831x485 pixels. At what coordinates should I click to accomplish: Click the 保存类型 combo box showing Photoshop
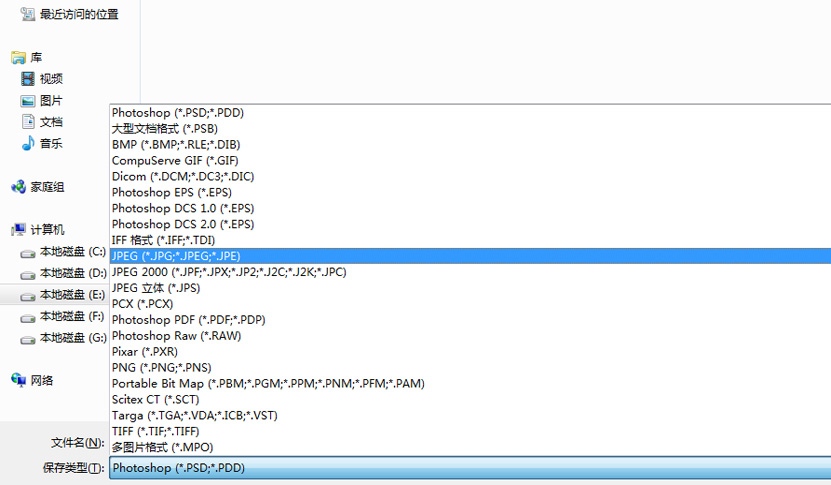[x=471, y=468]
